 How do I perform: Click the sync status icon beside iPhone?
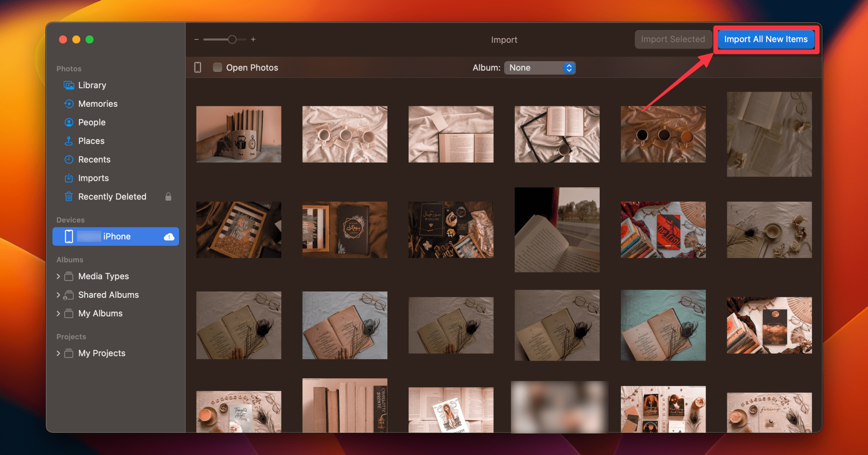pyautogui.click(x=169, y=236)
